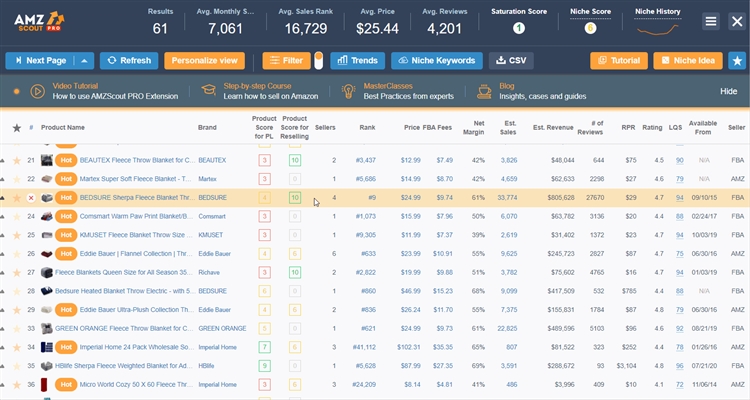The image size is (750, 400).
Task: Expand row 21 using its arrow
Action: (4, 160)
